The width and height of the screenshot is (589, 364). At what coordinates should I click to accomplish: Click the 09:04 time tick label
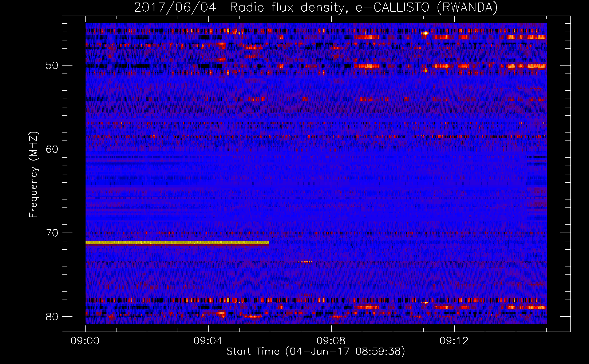pos(208,341)
